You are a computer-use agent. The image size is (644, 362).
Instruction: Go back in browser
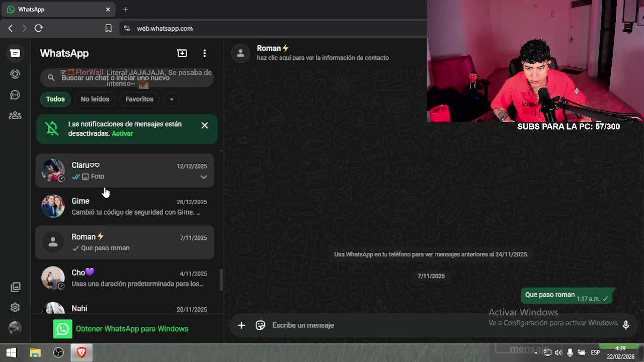click(11, 29)
